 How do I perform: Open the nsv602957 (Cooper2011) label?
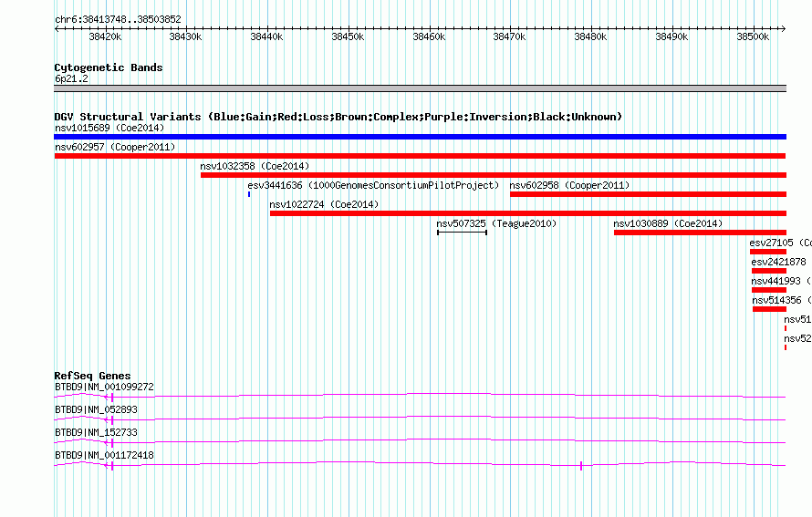pos(115,147)
